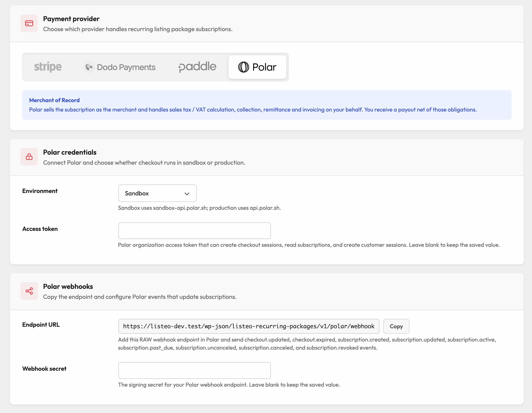Image resolution: width=532 pixels, height=413 pixels.
Task: Click the share icon beside Polar webhooks
Action: tap(29, 291)
